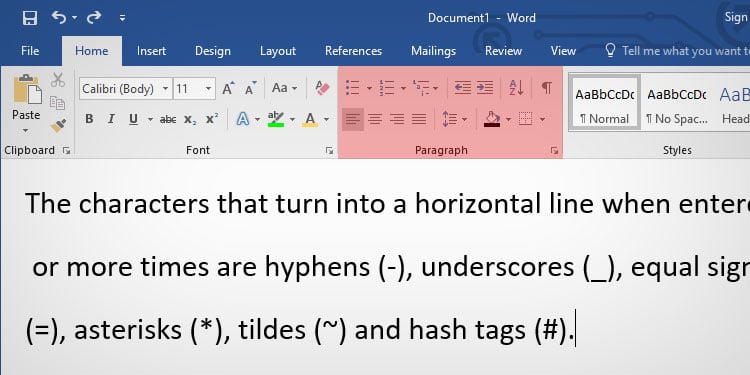Viewport: 750px width, 375px height.
Task: Toggle strikethrough formatting
Action: [168, 119]
